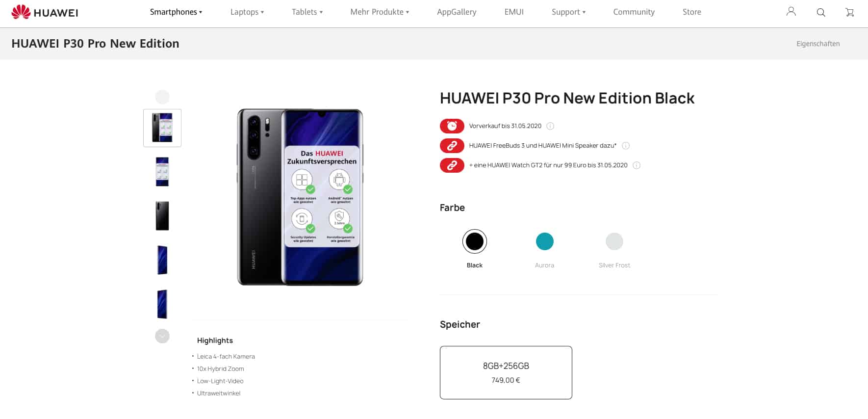Expand the Laptops dropdown menu

coord(247,12)
